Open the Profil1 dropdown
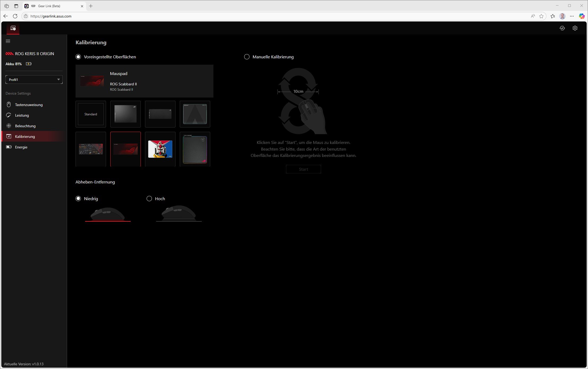The width and height of the screenshot is (588, 369). point(34,79)
